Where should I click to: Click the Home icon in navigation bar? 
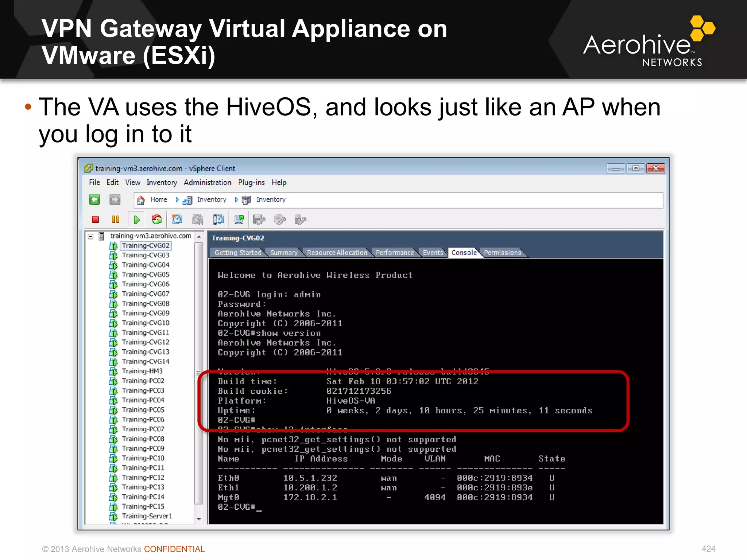tap(140, 200)
